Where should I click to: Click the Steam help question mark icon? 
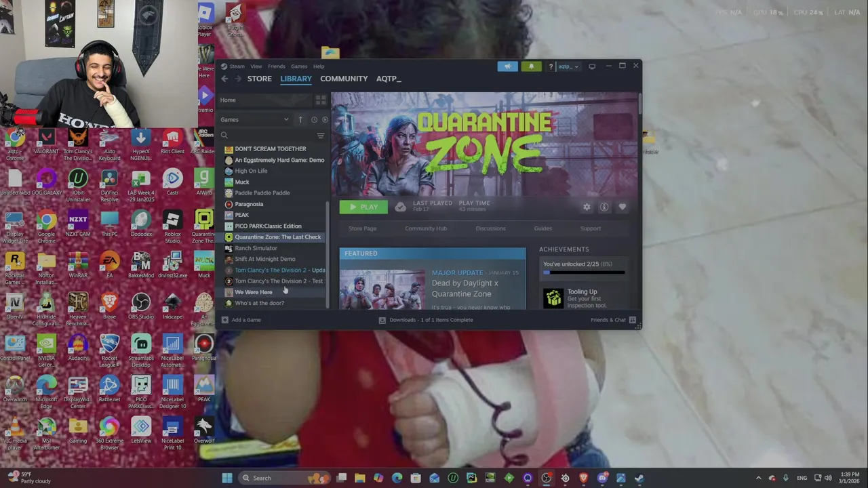tap(551, 66)
